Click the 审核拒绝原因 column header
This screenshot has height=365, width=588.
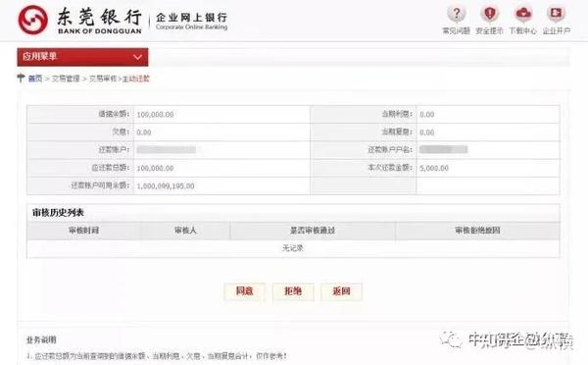pyautogui.click(x=477, y=231)
